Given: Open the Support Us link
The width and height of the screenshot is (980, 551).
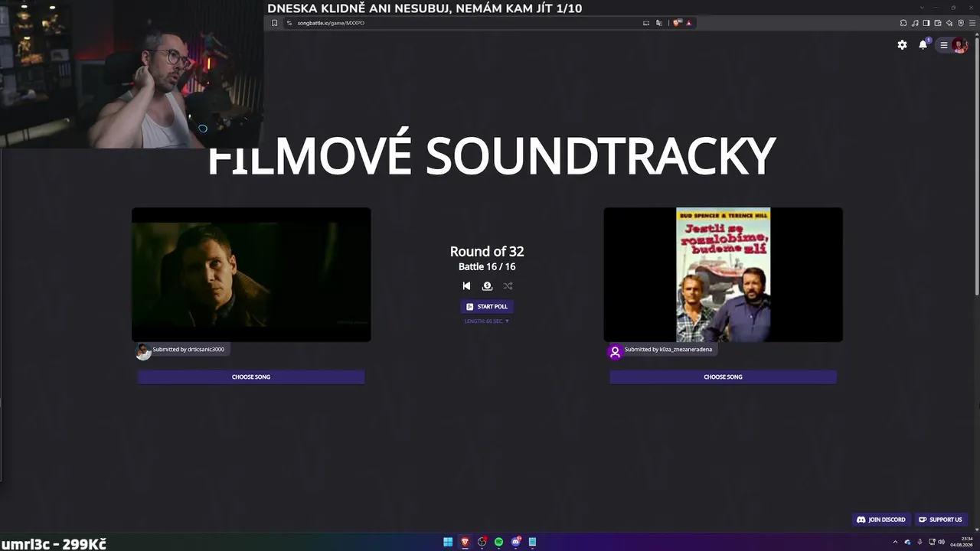Looking at the screenshot, I should tap(940, 520).
